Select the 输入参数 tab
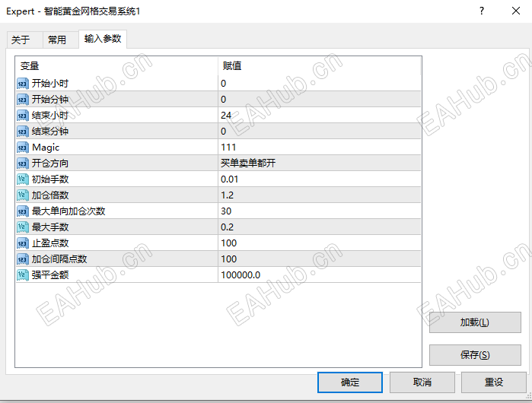 tap(103, 39)
